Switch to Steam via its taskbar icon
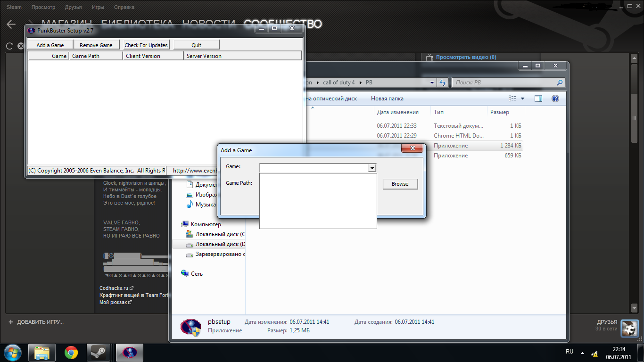The image size is (644, 362). click(98, 353)
